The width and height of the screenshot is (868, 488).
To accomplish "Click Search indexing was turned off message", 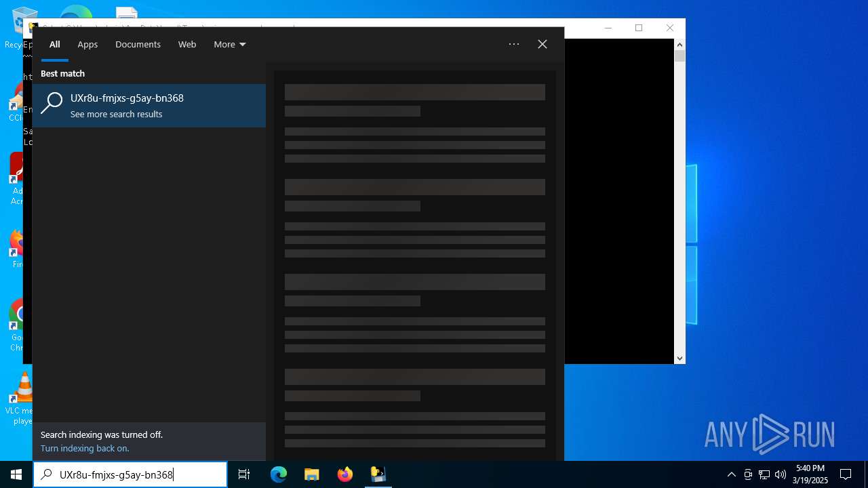I will pos(102,434).
